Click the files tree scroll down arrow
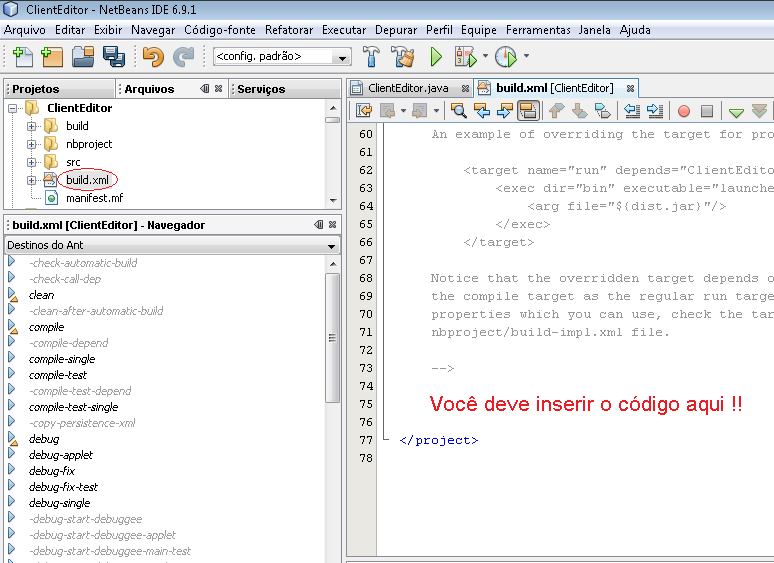The width and height of the screenshot is (774, 563). click(x=333, y=200)
